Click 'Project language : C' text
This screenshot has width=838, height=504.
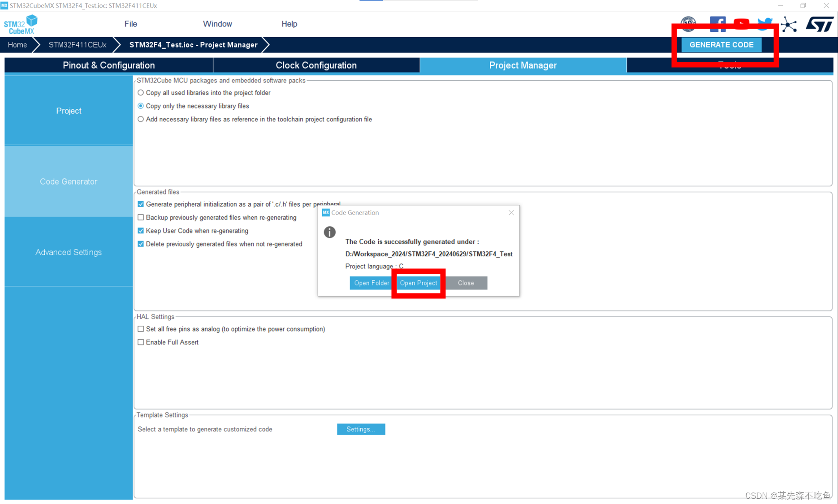374,266
